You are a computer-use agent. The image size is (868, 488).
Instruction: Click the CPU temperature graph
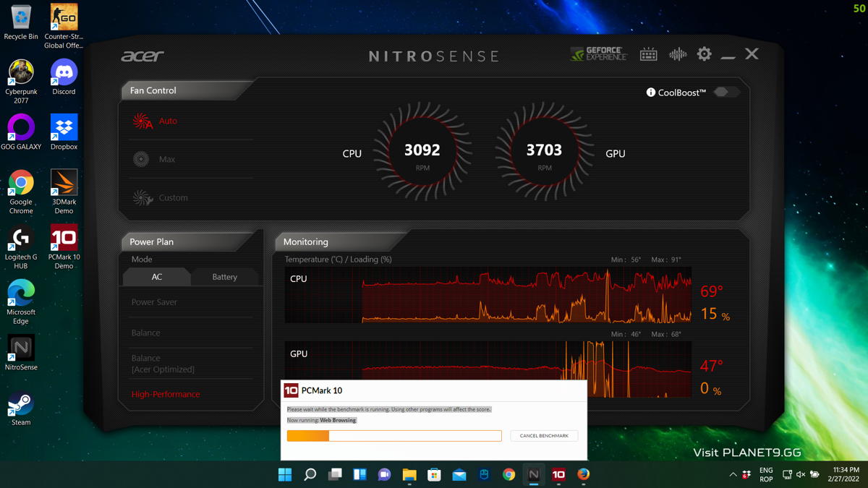pyautogui.click(x=488, y=295)
